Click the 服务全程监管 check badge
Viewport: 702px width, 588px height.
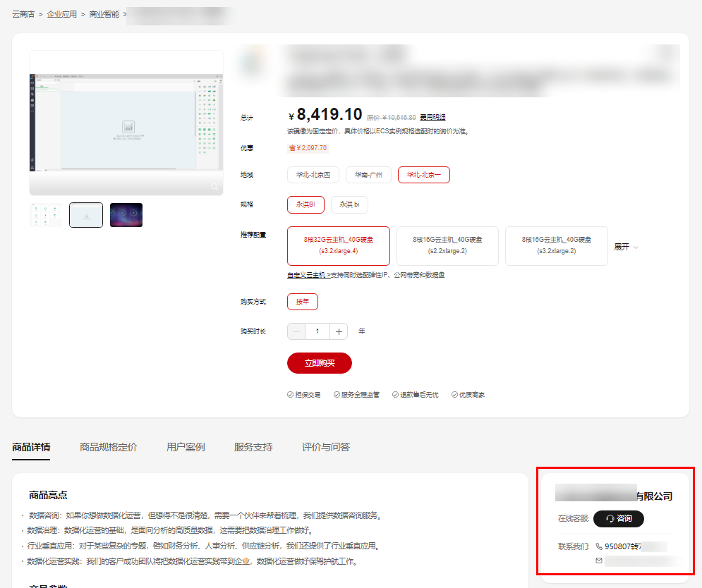[356, 395]
